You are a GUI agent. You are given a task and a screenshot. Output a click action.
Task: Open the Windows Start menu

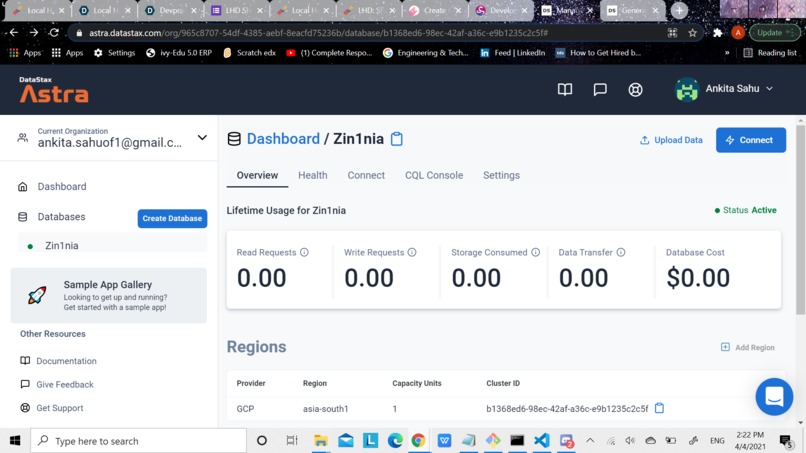click(15, 441)
